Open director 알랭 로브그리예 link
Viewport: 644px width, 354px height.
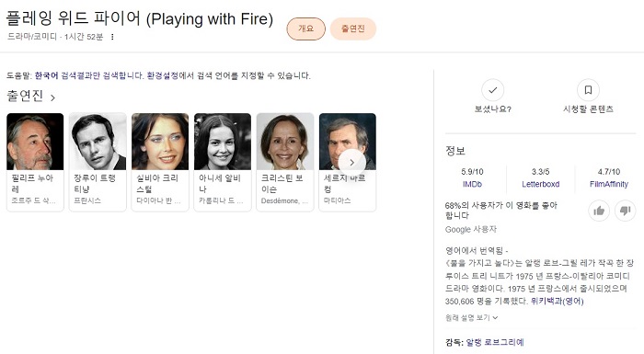pyautogui.click(x=495, y=342)
